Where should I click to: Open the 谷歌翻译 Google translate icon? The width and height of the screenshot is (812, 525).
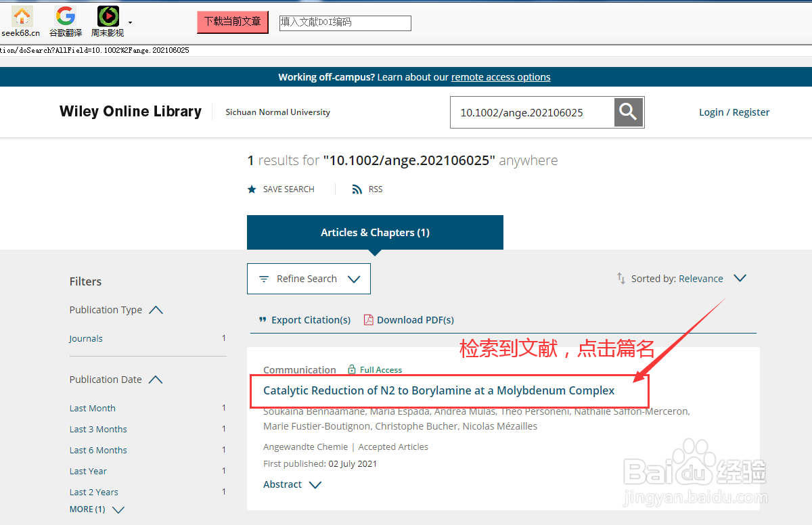65,16
